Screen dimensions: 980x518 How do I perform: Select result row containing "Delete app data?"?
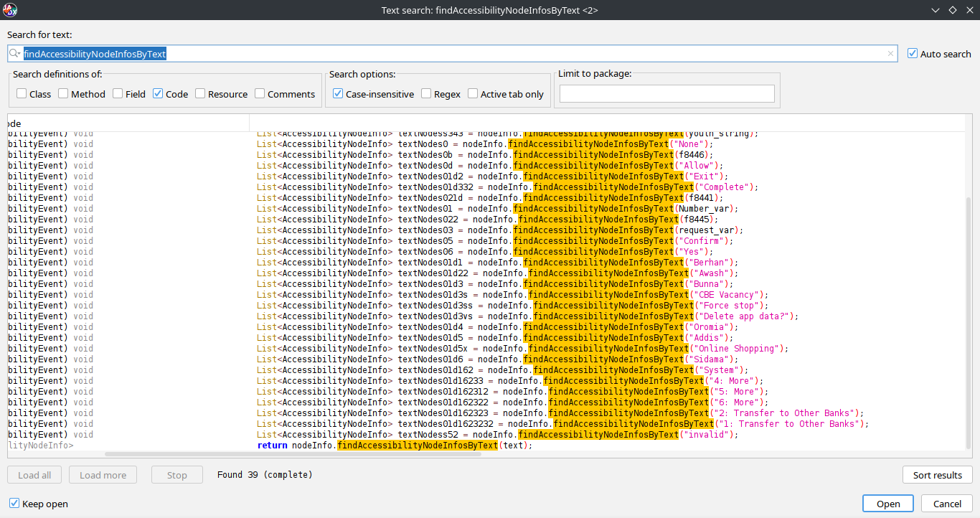point(486,316)
